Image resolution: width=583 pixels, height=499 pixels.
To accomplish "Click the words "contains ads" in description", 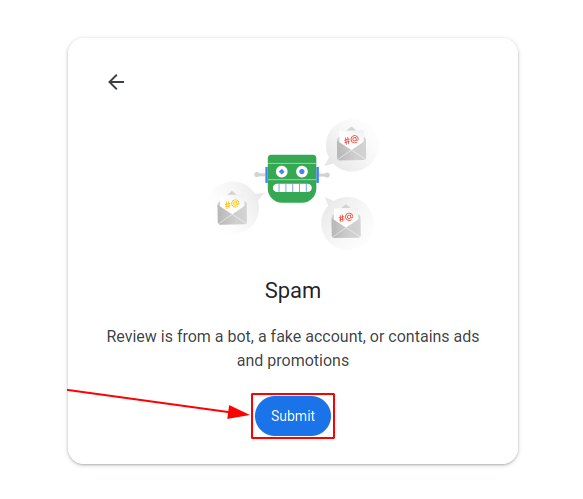I will coord(434,337).
